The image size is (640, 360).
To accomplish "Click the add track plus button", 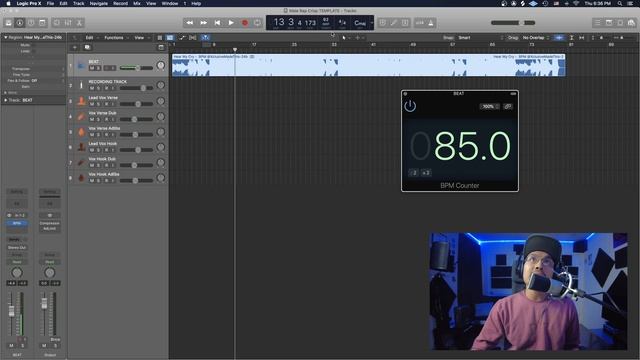I will [75, 47].
